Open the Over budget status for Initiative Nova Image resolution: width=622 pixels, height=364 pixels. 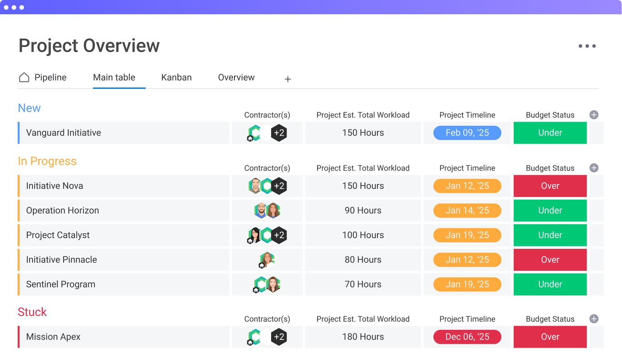550,186
